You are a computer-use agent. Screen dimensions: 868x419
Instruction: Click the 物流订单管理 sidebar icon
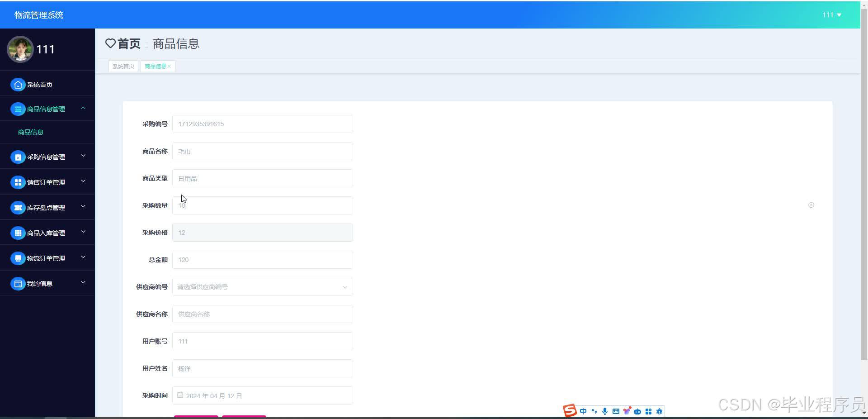point(18,258)
